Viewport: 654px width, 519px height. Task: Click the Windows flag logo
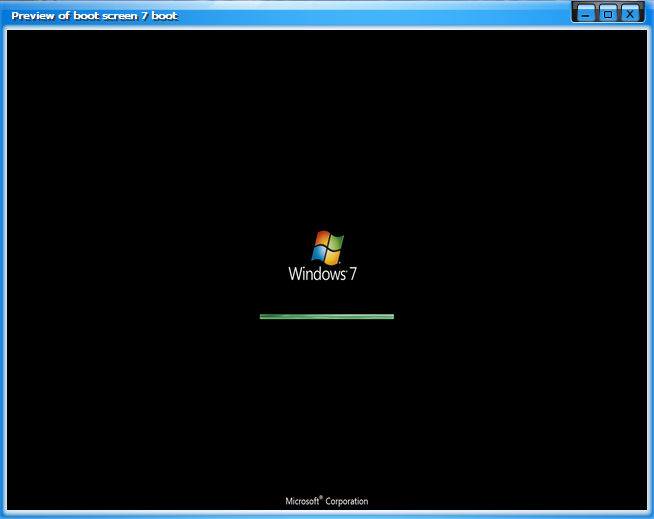point(327,247)
